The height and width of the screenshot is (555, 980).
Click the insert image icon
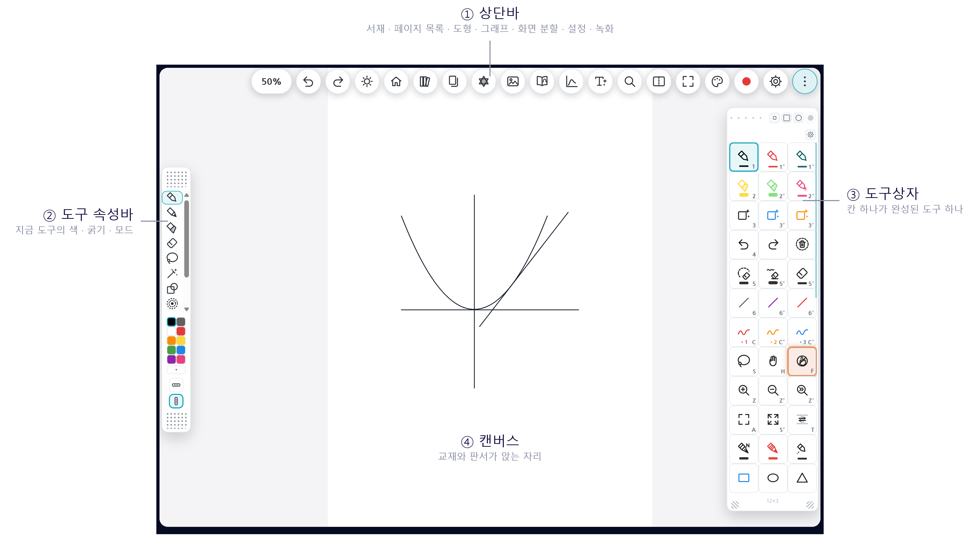coord(513,81)
